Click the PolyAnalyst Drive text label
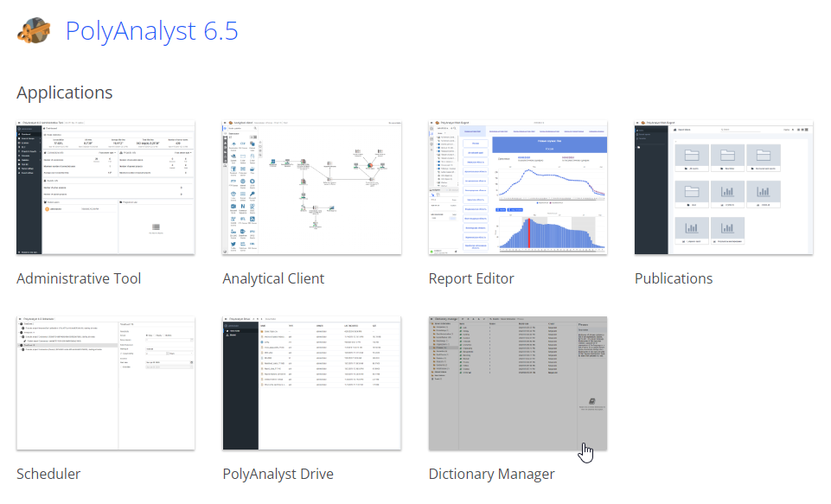The height and width of the screenshot is (504, 831). pyautogui.click(x=278, y=474)
